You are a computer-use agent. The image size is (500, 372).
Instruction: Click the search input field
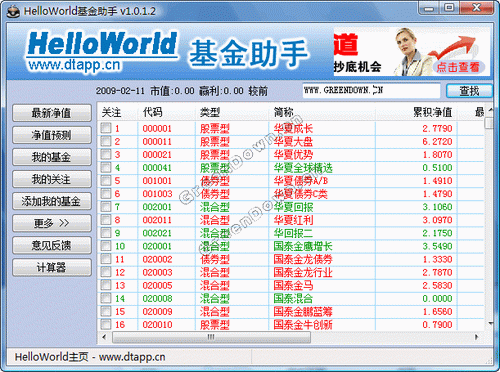coord(371,90)
